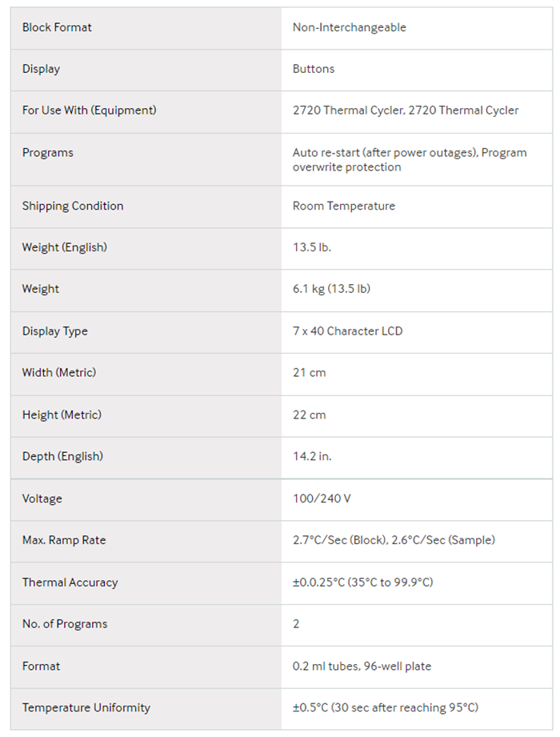Click the Auto re-start programs description
This screenshot has width=560, height=737.
pos(409,159)
